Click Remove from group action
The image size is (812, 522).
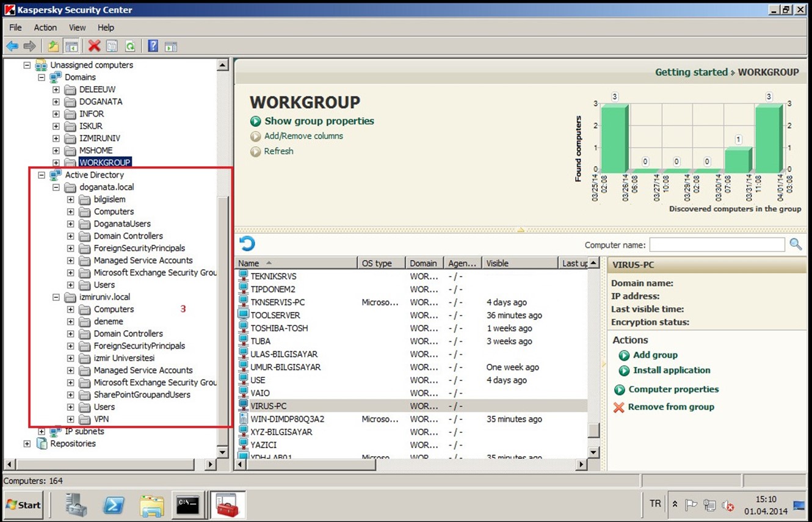point(671,407)
